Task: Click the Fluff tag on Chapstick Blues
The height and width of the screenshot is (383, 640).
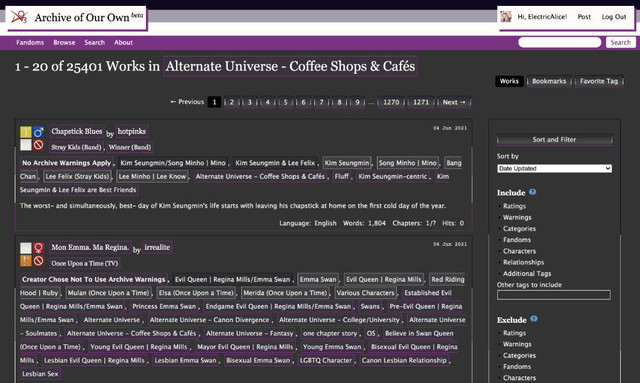Action: click(x=342, y=176)
